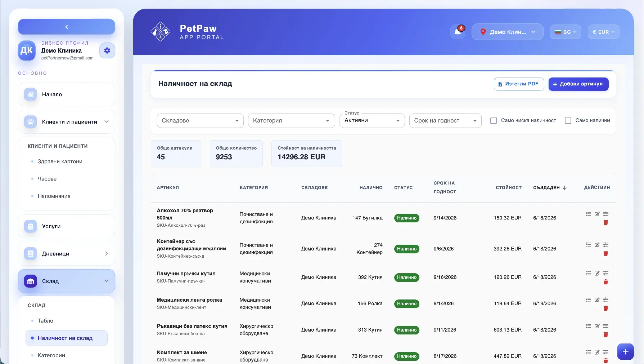
Task: Click the Налично status badge for Памучни пръчки
Action: [407, 277]
